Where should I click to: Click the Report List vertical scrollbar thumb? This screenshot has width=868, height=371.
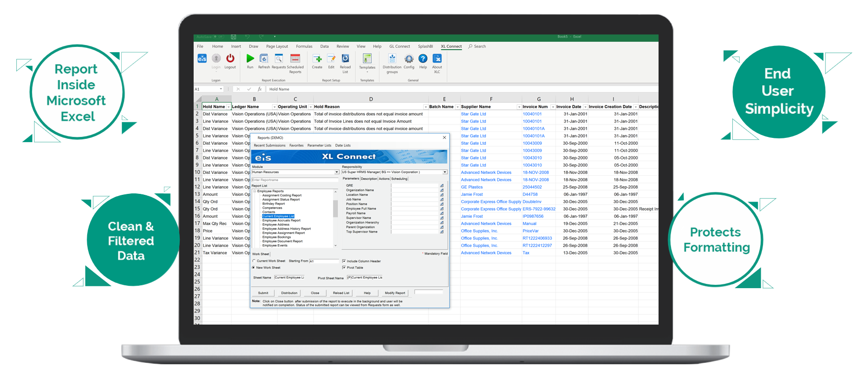tap(336, 208)
